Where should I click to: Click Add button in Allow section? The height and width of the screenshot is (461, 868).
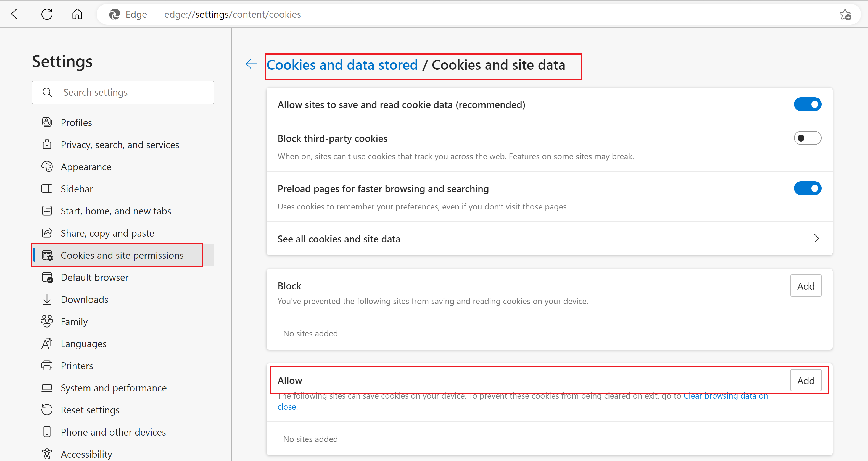[806, 380]
